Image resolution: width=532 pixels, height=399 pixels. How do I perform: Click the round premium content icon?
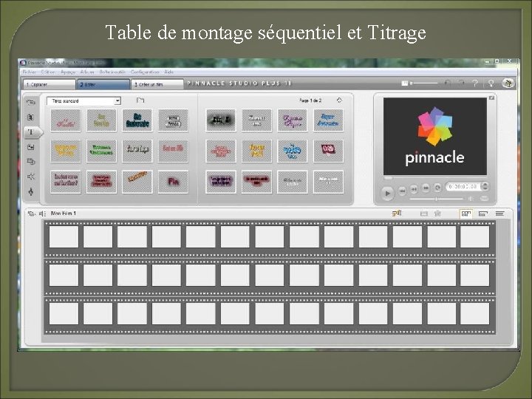coord(508,83)
